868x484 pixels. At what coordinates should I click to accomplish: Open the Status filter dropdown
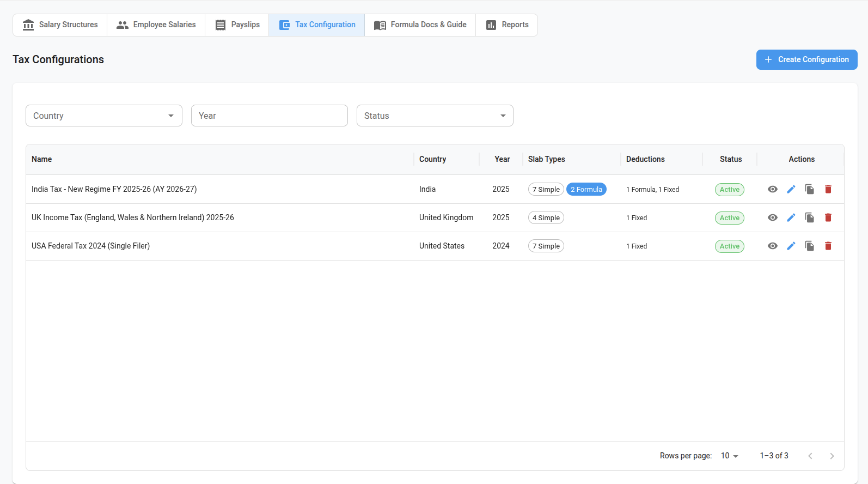tap(435, 116)
